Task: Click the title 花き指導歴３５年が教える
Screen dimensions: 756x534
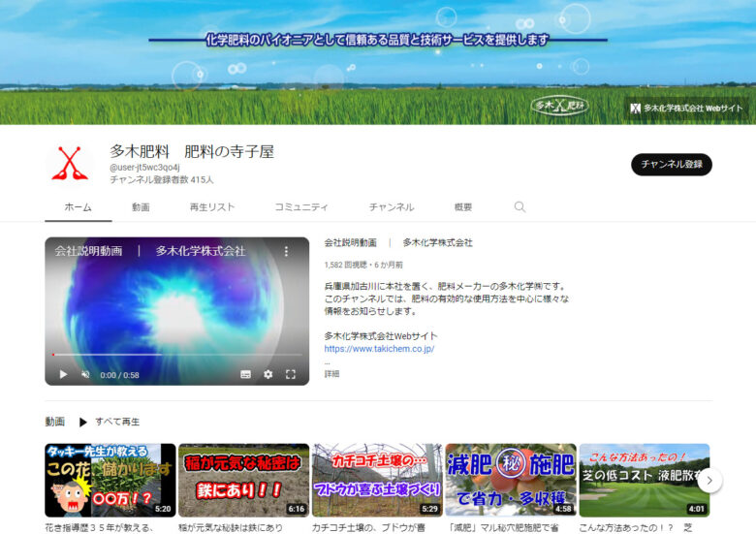Action: (99, 528)
